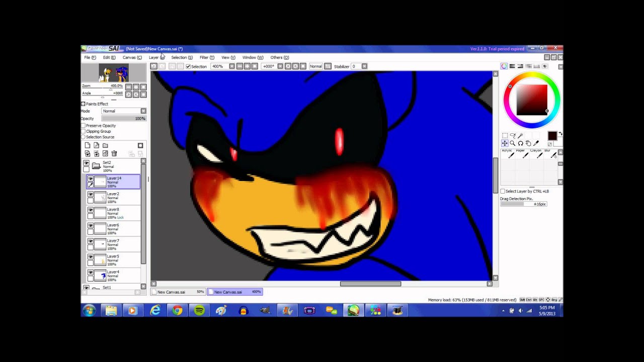Choose the Blur tool
This screenshot has width=644, height=362.
pos(550,154)
